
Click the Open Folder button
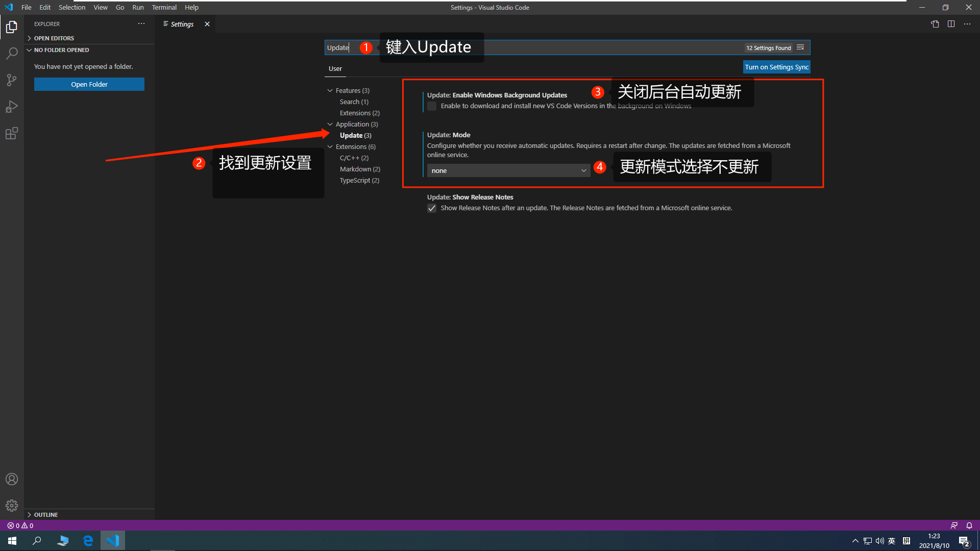point(89,84)
